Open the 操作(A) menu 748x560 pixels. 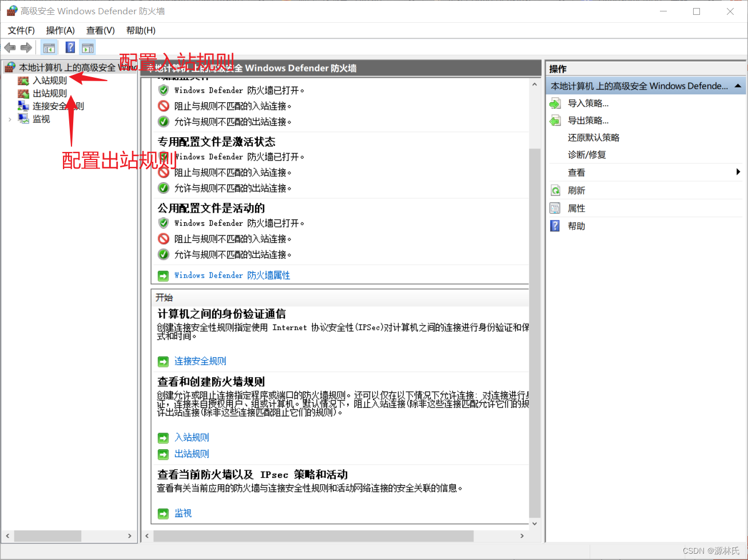point(61,30)
